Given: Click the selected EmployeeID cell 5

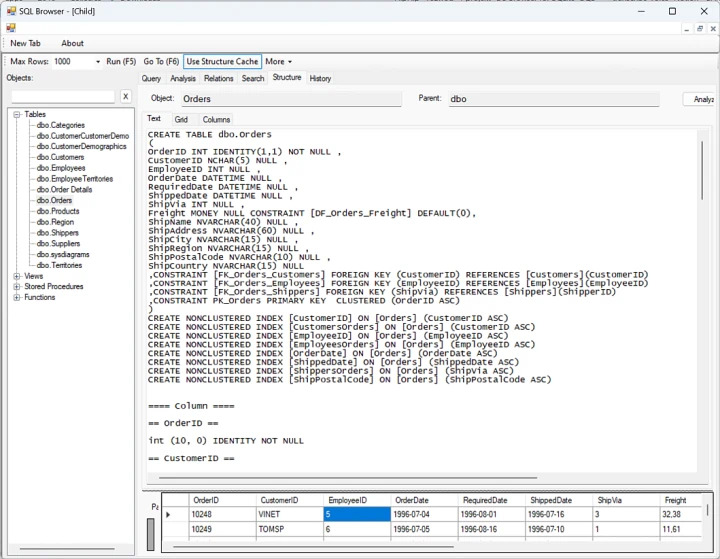Looking at the screenshot, I should point(357,514).
